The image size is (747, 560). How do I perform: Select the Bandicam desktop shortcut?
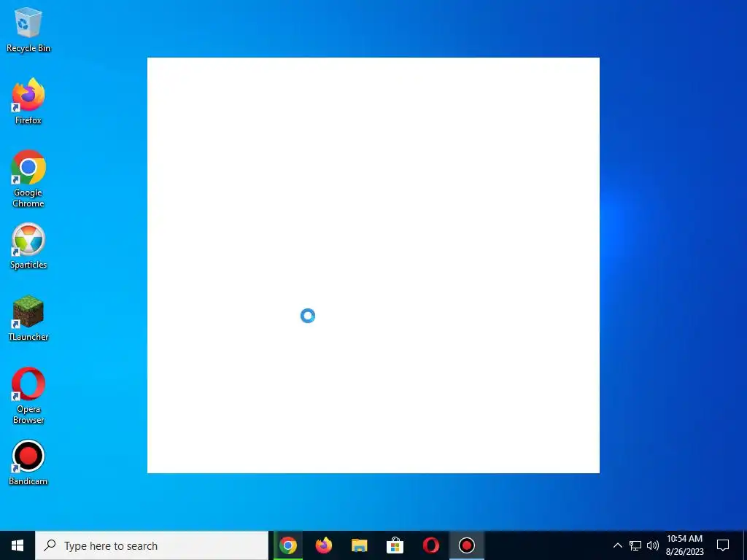tap(28, 463)
